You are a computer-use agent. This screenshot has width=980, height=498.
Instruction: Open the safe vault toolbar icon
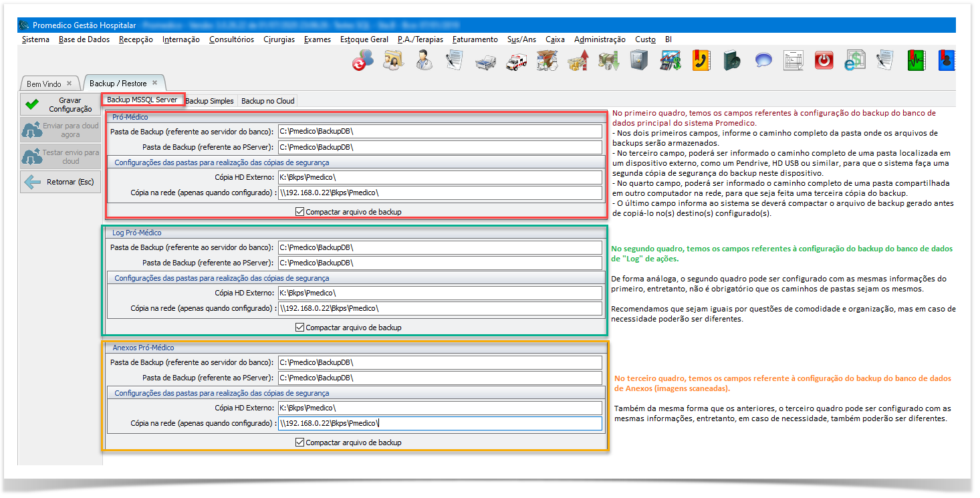[x=639, y=60]
